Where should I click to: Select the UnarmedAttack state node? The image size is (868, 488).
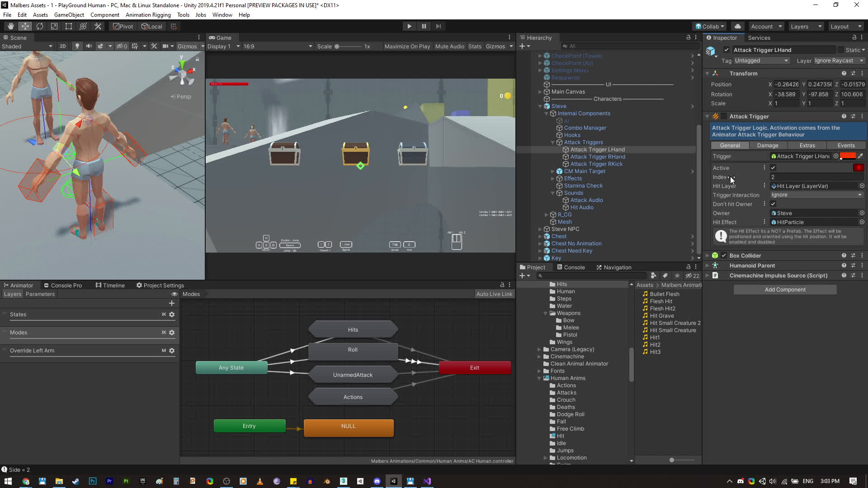[353, 375]
